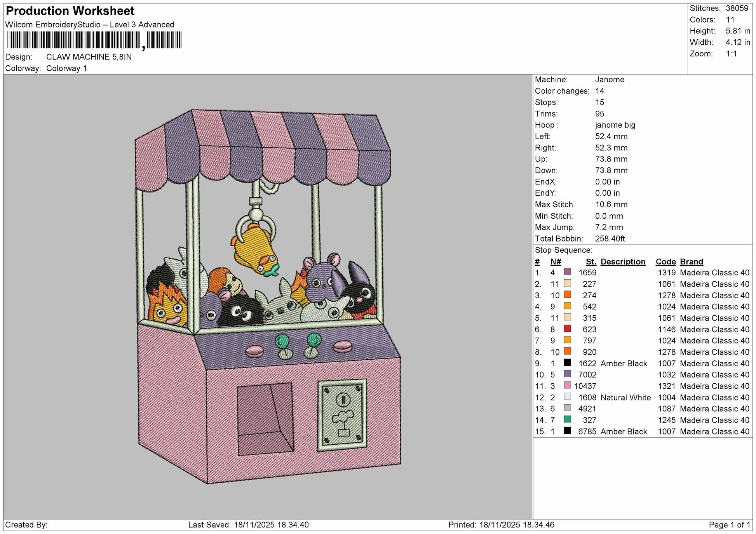
Task: Click the stitch count "38059"
Action: tap(737, 8)
